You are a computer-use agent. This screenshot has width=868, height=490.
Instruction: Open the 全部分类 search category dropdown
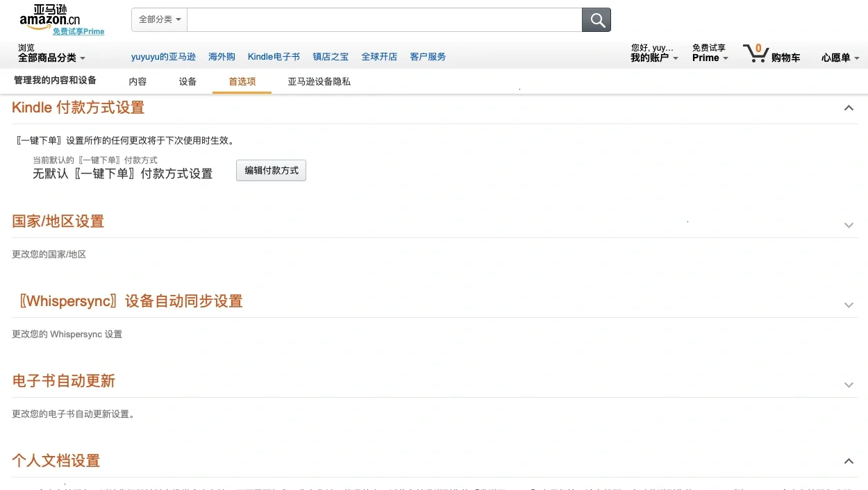click(160, 19)
